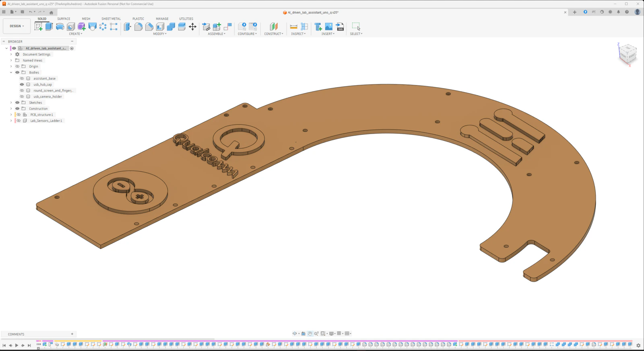Collapse the Bodies folder
Image resolution: width=644 pixels, height=351 pixels.
[x=11, y=72]
